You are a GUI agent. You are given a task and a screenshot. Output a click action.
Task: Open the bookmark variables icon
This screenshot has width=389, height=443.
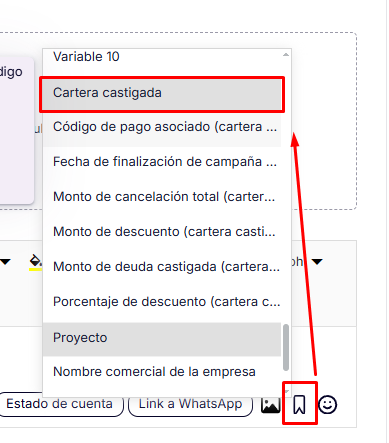pos(299,405)
